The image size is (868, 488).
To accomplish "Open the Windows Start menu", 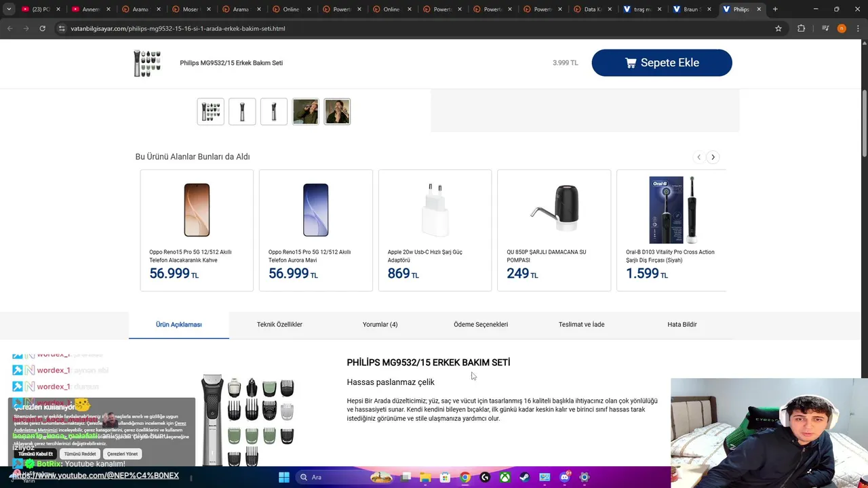I will pos(283,477).
